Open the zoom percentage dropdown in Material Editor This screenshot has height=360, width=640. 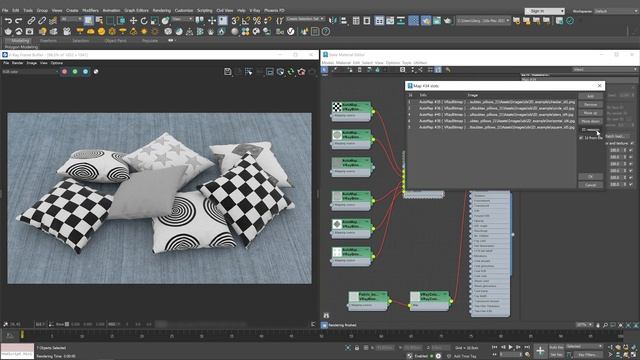coord(584,325)
